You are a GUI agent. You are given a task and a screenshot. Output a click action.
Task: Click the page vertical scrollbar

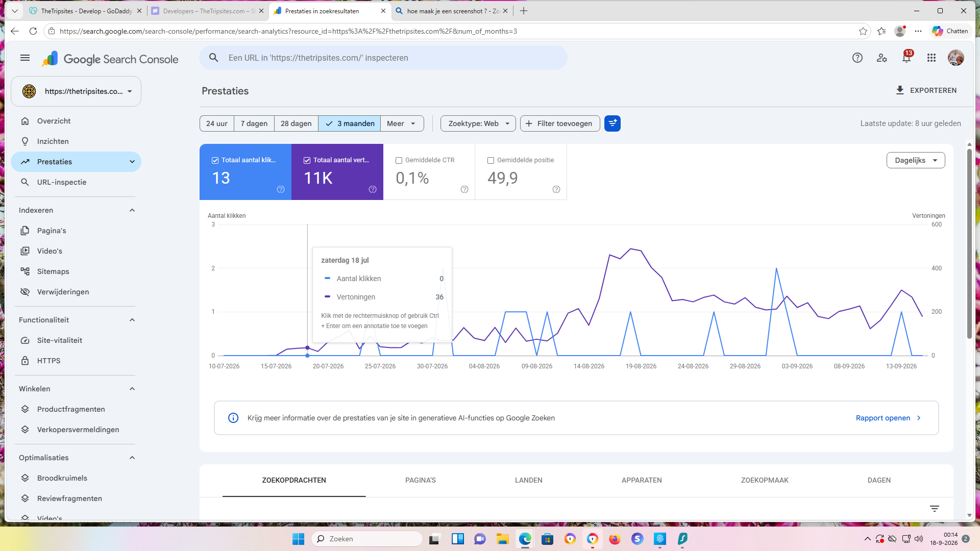click(x=969, y=244)
